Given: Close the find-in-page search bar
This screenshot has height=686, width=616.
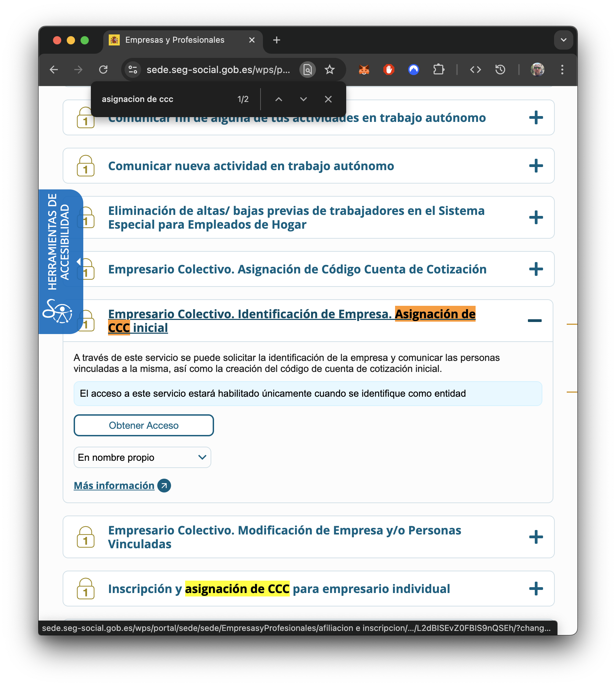Looking at the screenshot, I should pos(328,100).
